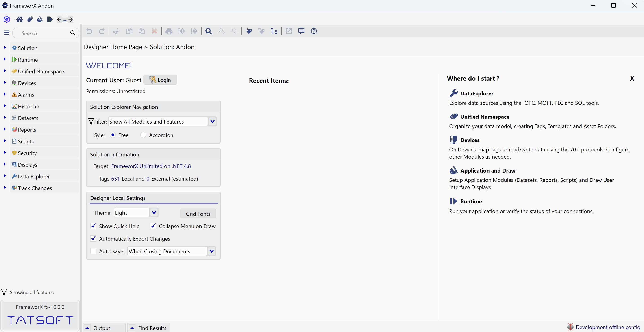Click the open-in-new-window toolbar icon
This screenshot has height=332, width=644.
(x=289, y=31)
